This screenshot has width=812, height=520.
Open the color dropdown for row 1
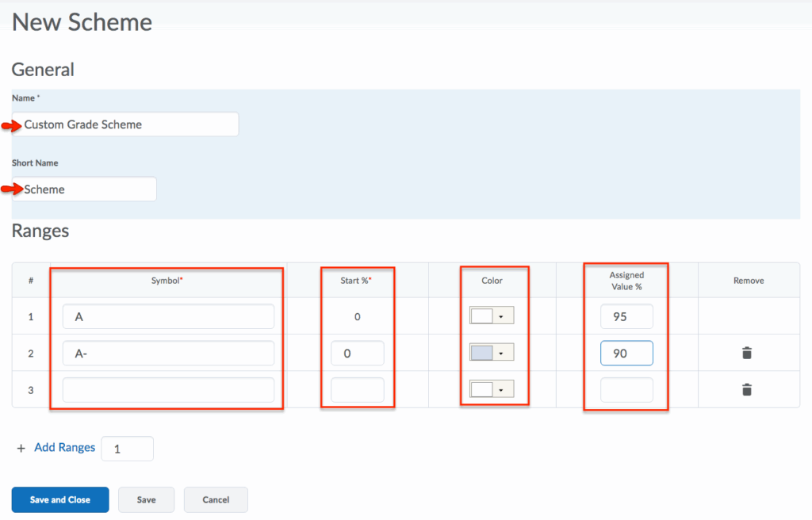[x=501, y=316]
